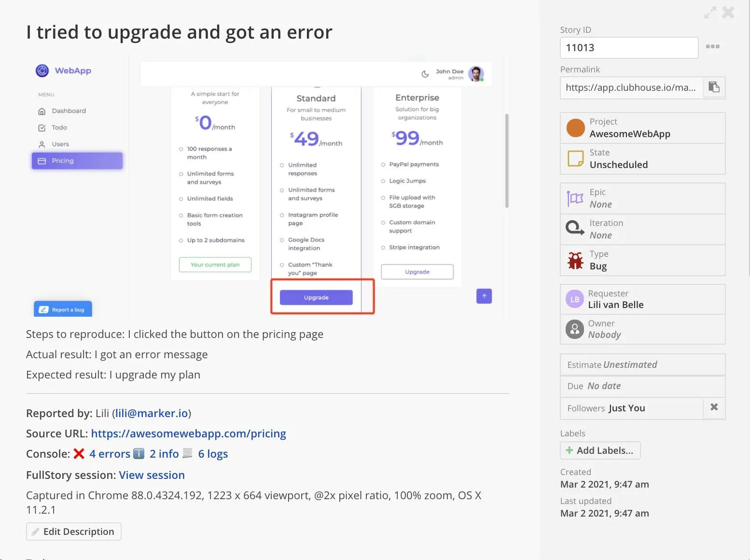Click the pencil icon on Edit Description
The image size is (750, 560).
(x=36, y=531)
